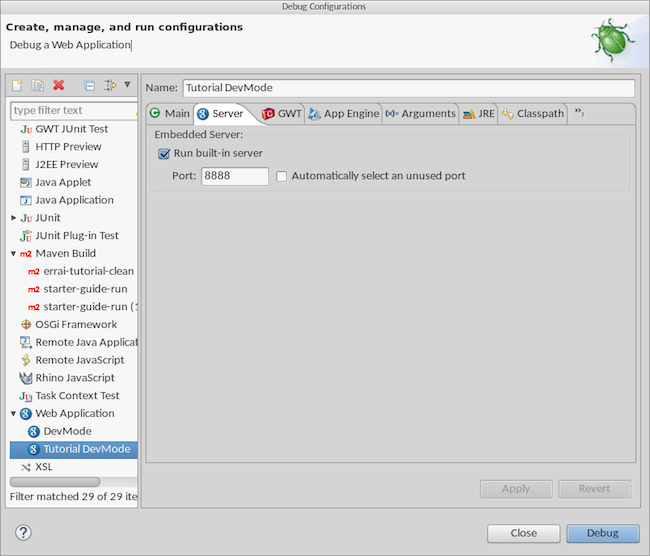650x556 pixels.
Task: Switch to the Classpath tab
Action: (x=533, y=114)
